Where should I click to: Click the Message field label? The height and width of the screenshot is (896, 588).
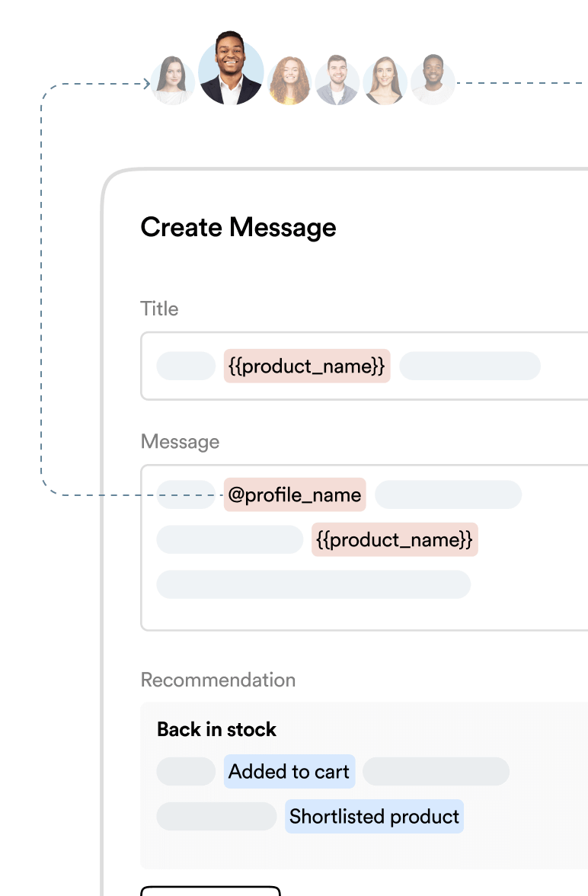pyautogui.click(x=180, y=442)
